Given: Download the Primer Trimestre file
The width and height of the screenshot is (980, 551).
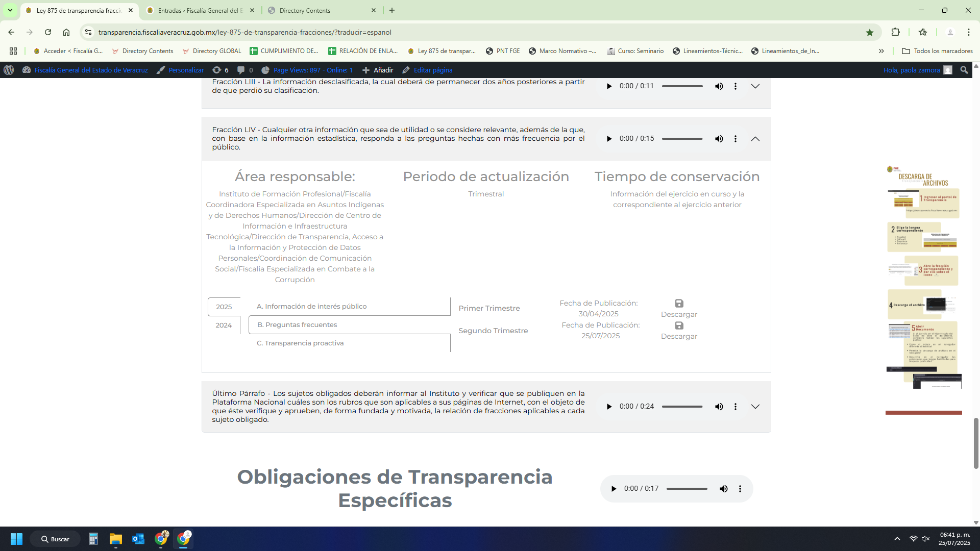Looking at the screenshot, I should (679, 308).
